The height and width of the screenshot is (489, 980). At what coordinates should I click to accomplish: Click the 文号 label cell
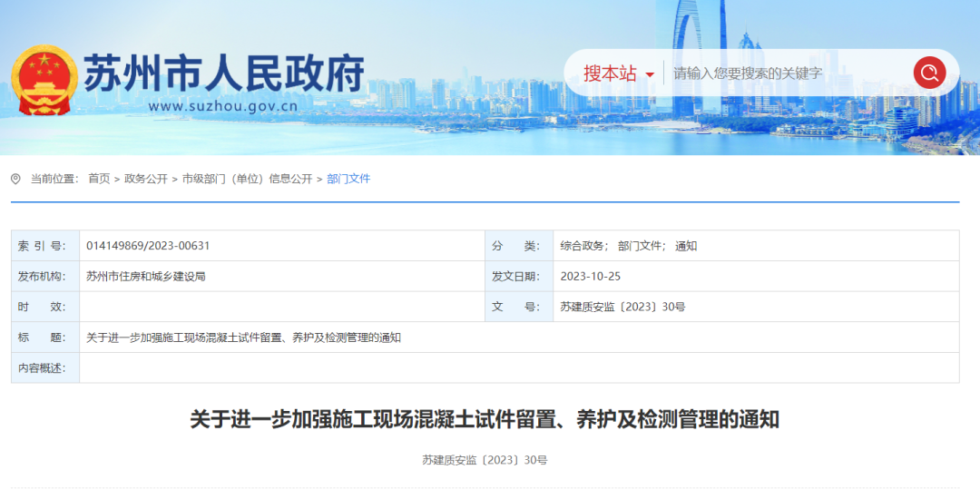(519, 308)
